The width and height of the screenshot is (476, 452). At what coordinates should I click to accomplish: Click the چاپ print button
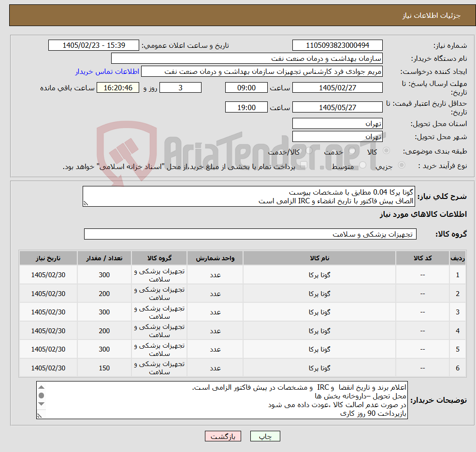point(265,436)
